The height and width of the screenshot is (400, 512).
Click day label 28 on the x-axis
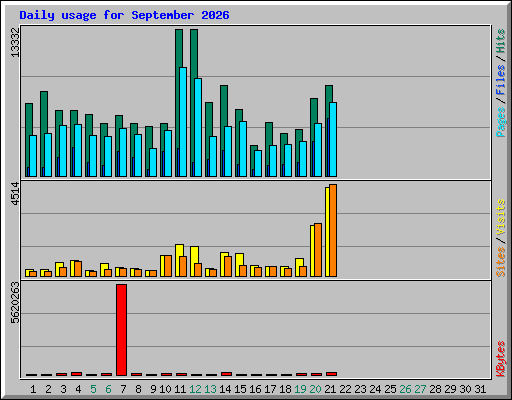click(435, 389)
